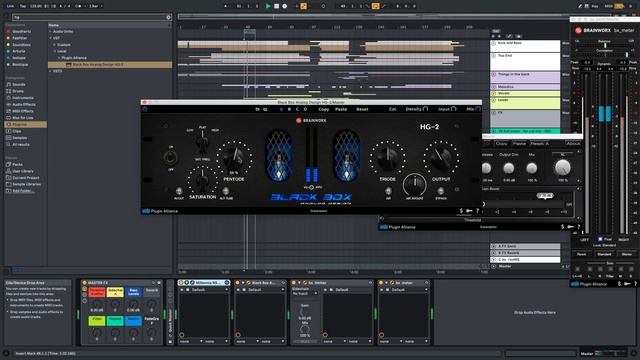The height and width of the screenshot is (360, 640).
Task: Flip the HG-2 ON/OFF power switch
Action: [x=170, y=158]
